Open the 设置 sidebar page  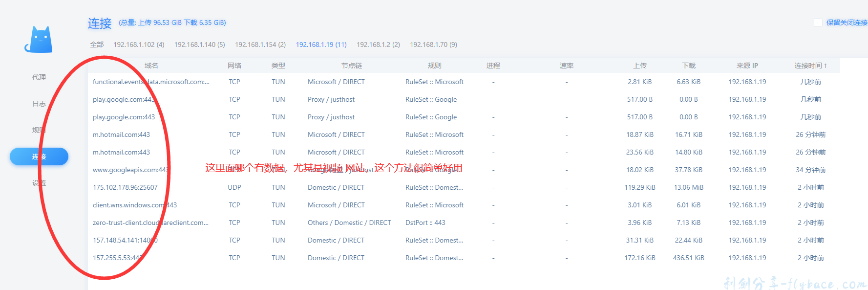[x=39, y=183]
